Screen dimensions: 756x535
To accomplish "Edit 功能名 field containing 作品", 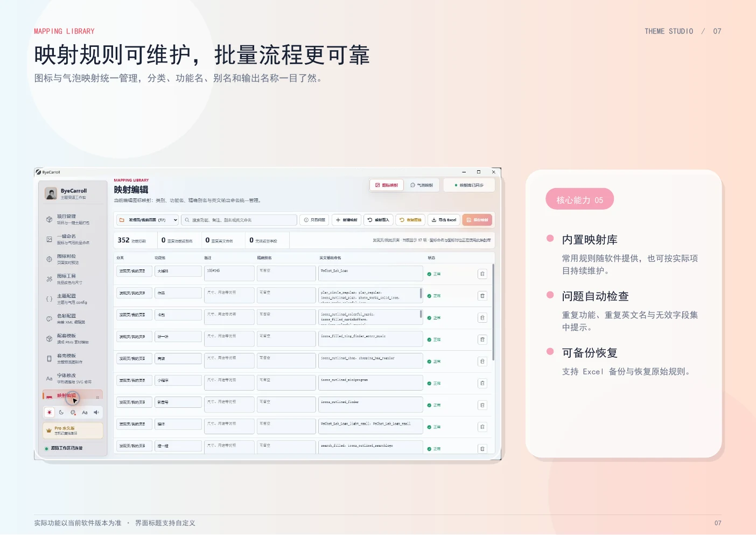I will (178, 293).
